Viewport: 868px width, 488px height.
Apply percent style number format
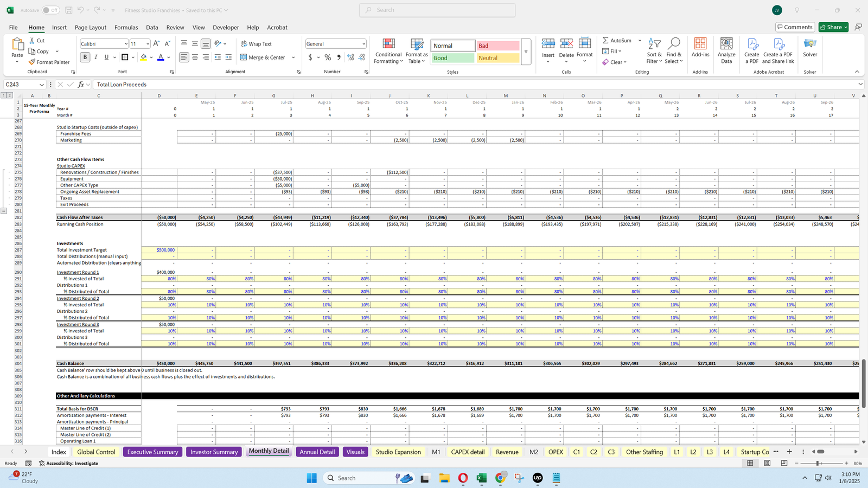click(x=328, y=57)
